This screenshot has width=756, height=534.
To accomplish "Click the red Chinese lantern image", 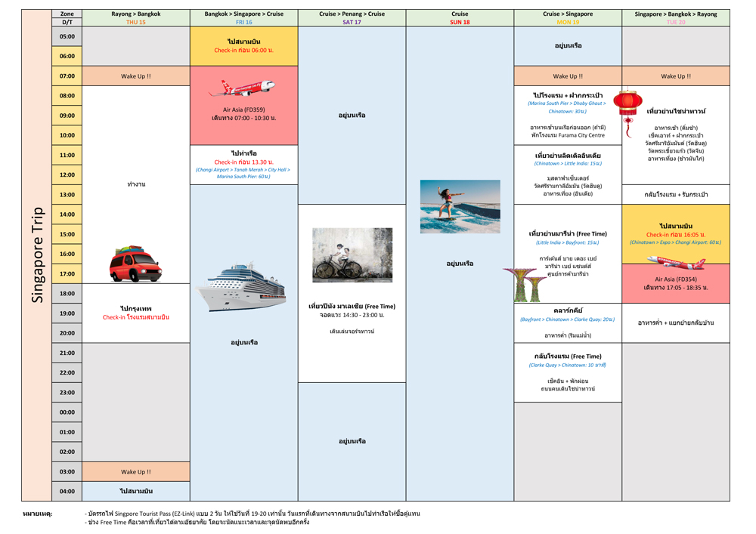I will click(x=627, y=113).
